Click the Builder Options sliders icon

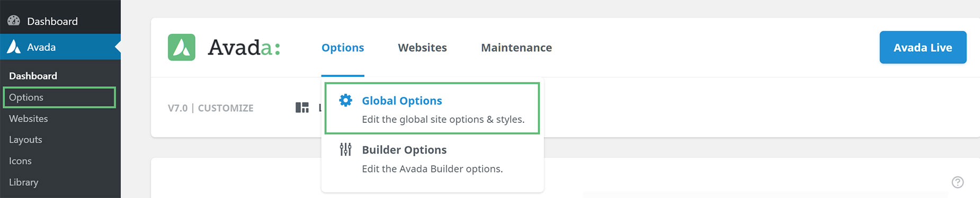345,149
